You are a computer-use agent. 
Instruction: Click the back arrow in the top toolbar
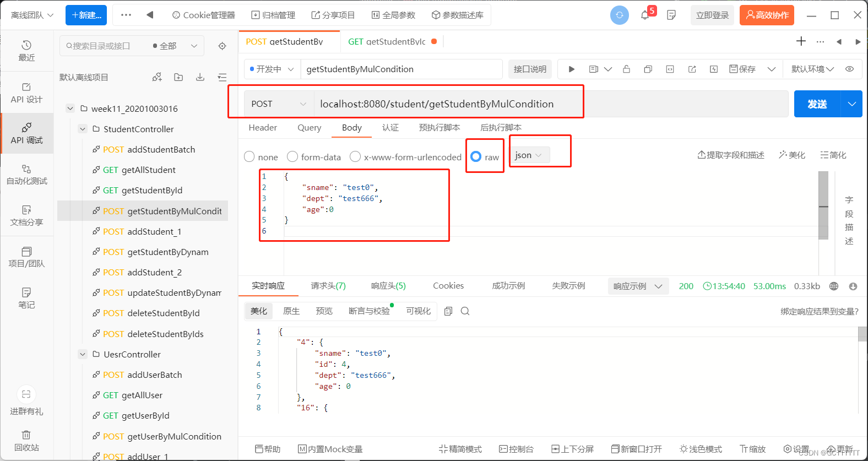150,15
